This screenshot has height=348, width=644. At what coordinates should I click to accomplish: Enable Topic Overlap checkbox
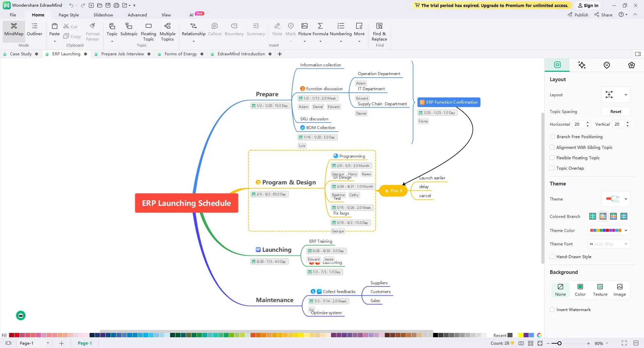552,168
